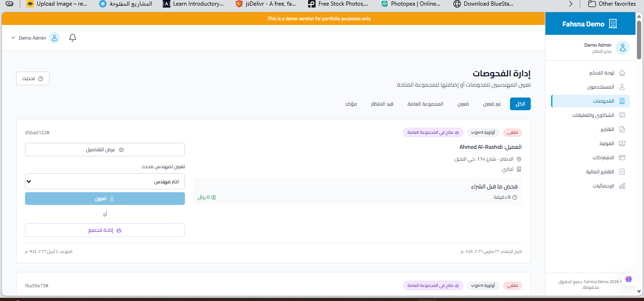Select the غير مُعين filter tab

(x=492, y=104)
